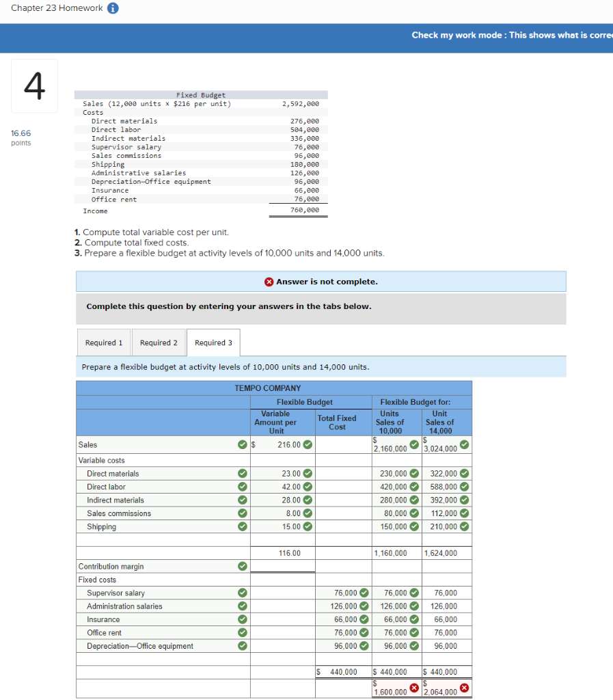This screenshot has height=700, width=613.
Task: Click the check mark after Sales commissions label
Action: coord(242,513)
